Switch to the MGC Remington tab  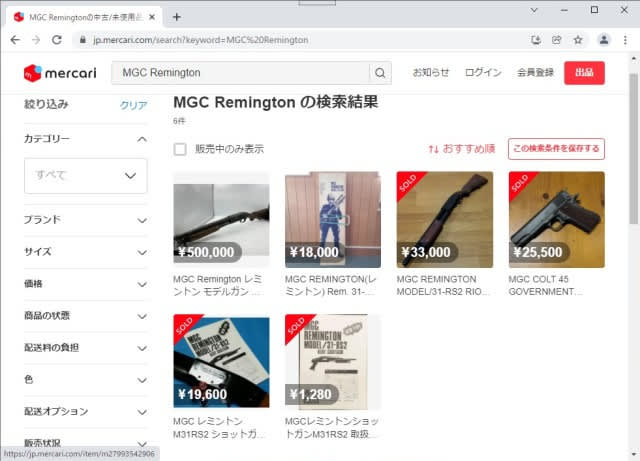(84, 17)
